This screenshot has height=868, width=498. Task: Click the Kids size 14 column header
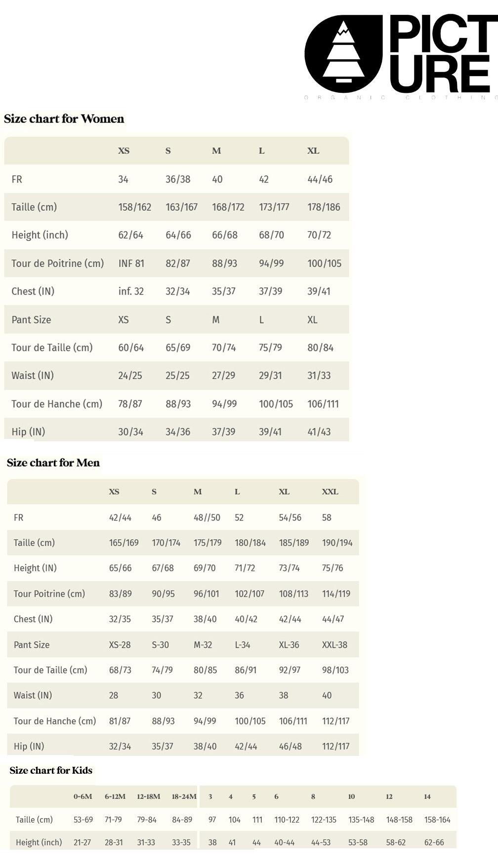tap(427, 796)
